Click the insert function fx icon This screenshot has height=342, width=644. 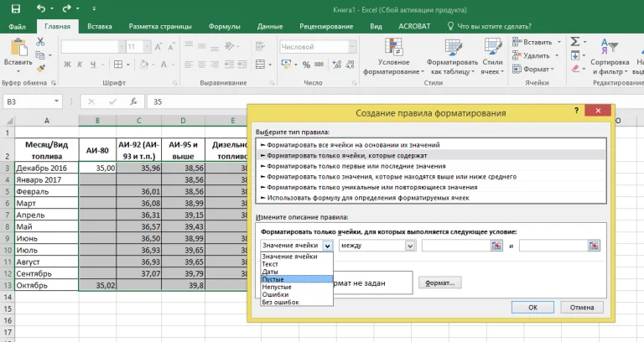133,101
